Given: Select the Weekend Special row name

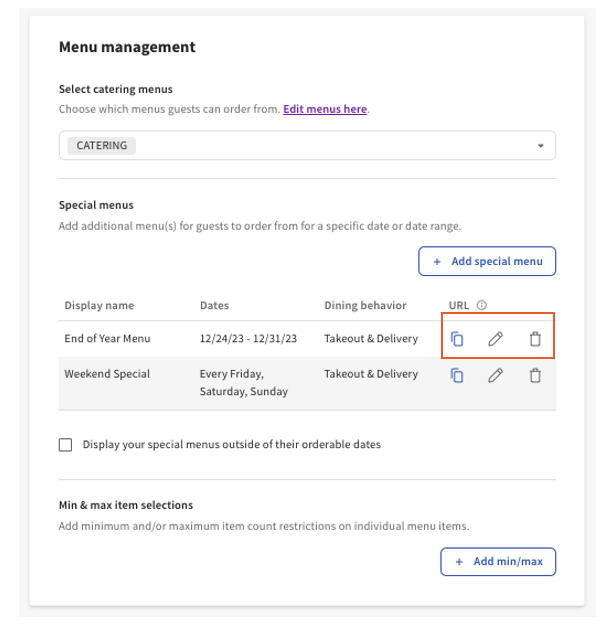Looking at the screenshot, I should 107,374.
